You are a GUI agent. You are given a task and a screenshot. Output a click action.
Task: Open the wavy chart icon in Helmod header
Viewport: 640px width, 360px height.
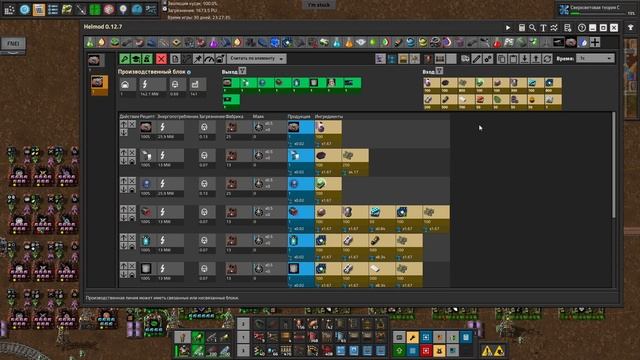click(554, 28)
